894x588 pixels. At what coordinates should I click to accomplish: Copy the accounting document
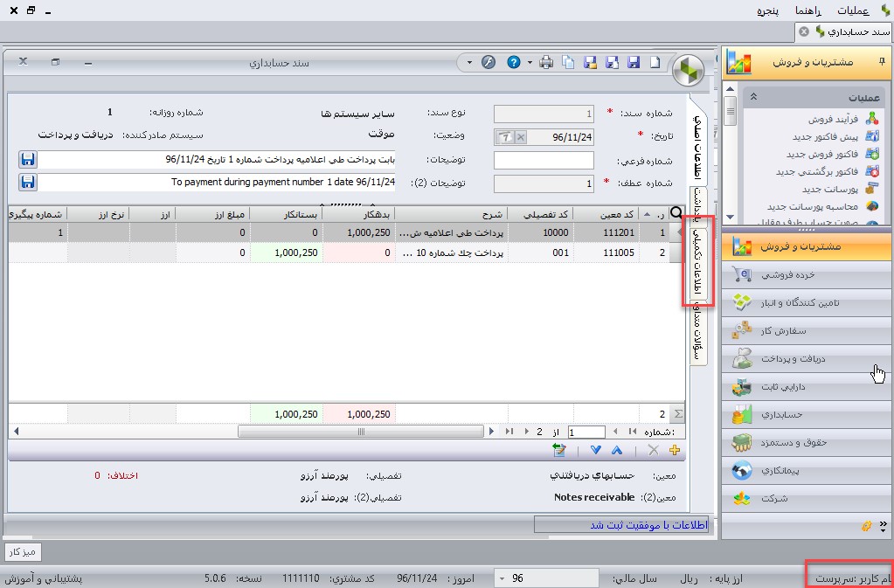(x=568, y=62)
